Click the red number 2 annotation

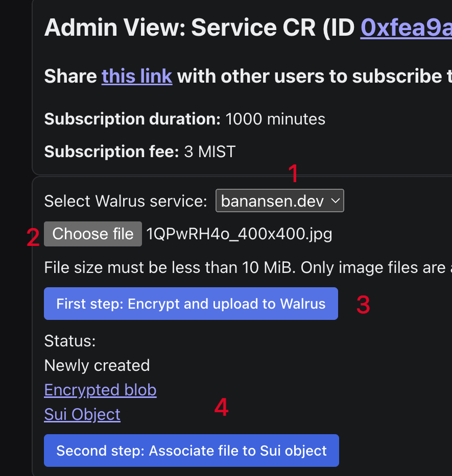[x=33, y=238]
